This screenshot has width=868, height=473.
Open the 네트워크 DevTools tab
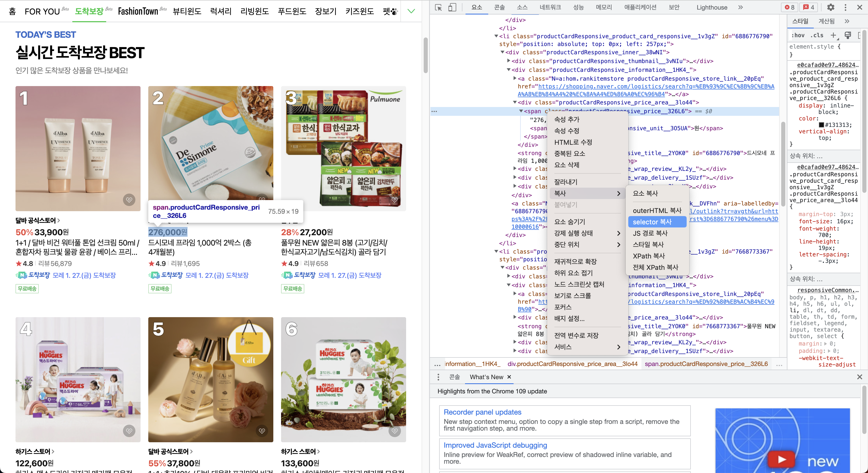pos(550,7)
